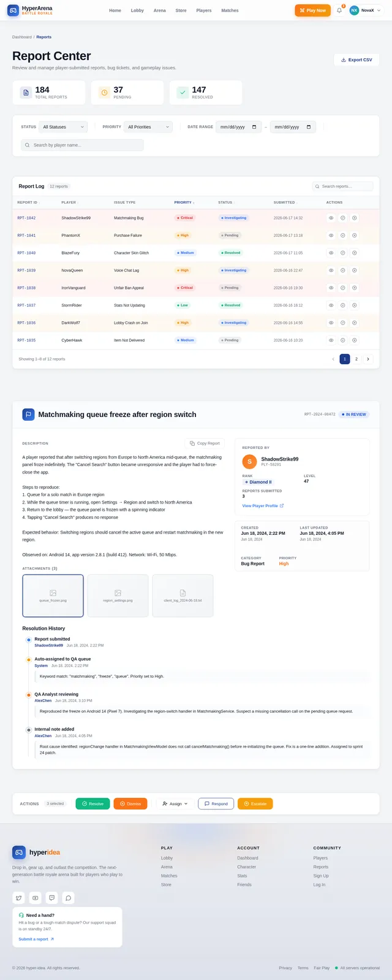Click the HyperArena gamepad logo
392x980 pixels.
[13, 10]
